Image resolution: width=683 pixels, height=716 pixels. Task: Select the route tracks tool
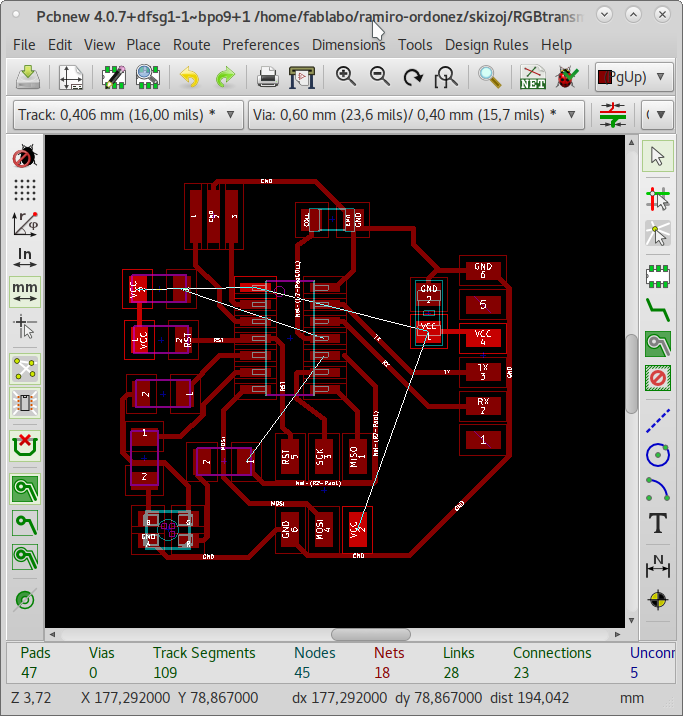tap(658, 310)
